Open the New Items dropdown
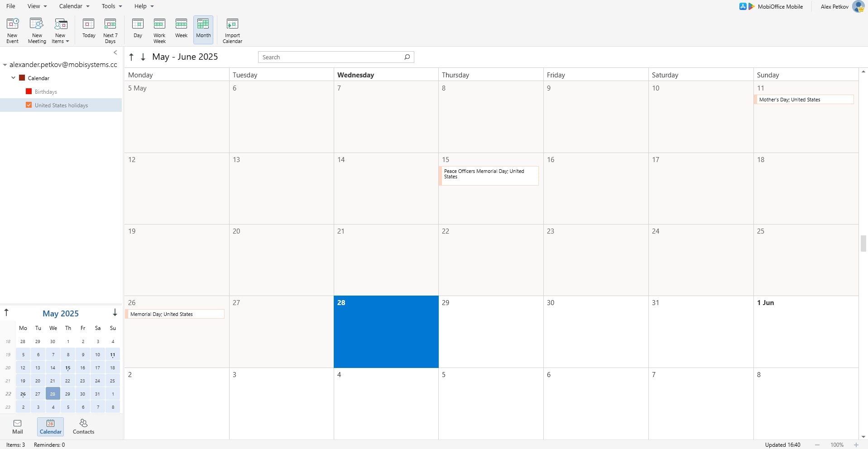 click(x=60, y=30)
